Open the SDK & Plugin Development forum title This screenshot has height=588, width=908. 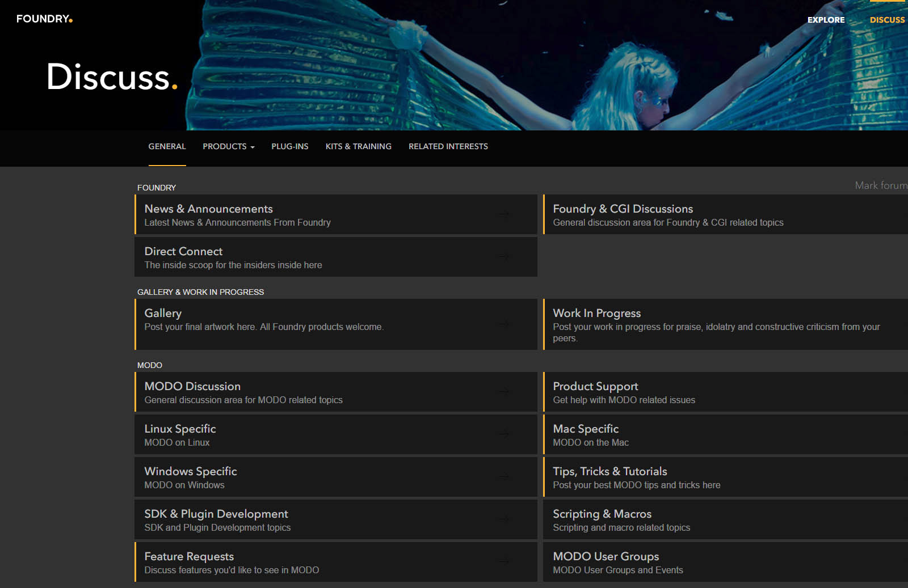point(216,514)
